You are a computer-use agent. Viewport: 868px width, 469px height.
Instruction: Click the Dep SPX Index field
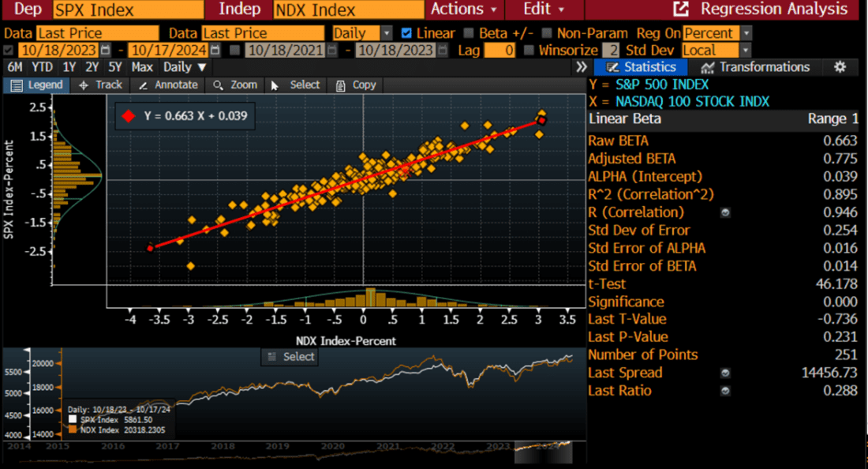pyautogui.click(x=129, y=9)
